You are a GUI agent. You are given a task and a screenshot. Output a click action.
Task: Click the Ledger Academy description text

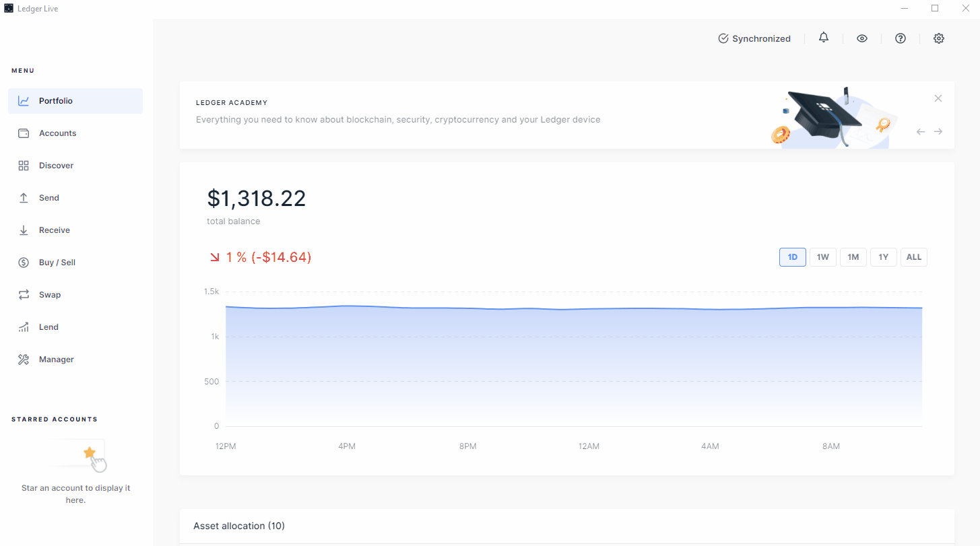[398, 120]
